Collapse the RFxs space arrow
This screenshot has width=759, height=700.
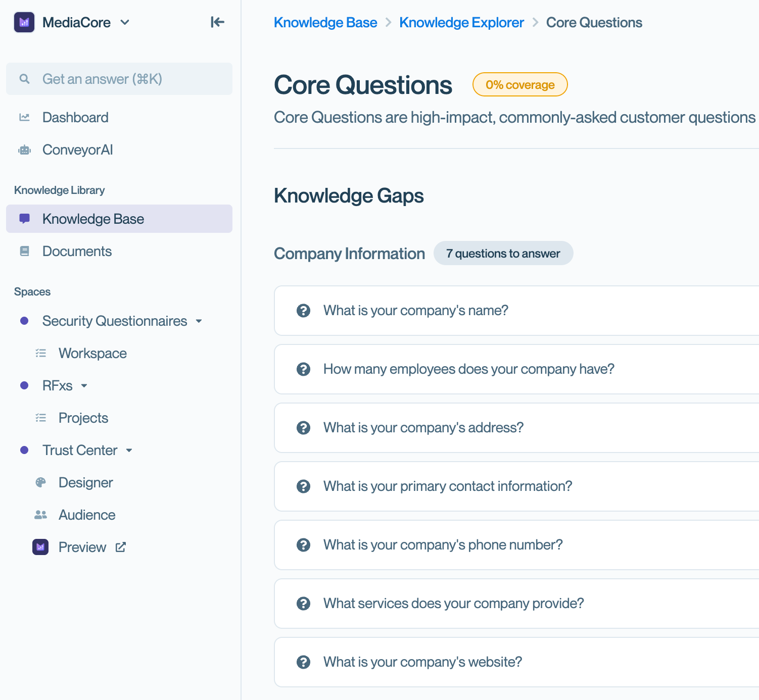tap(84, 386)
